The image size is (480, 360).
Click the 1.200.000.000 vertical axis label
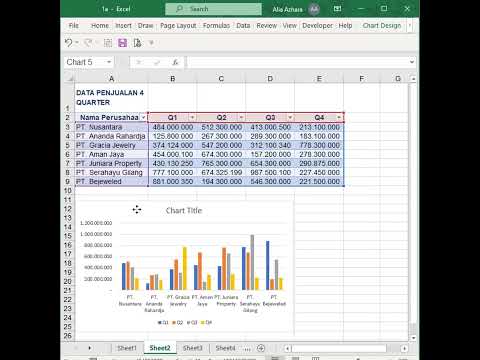[x=96, y=223]
